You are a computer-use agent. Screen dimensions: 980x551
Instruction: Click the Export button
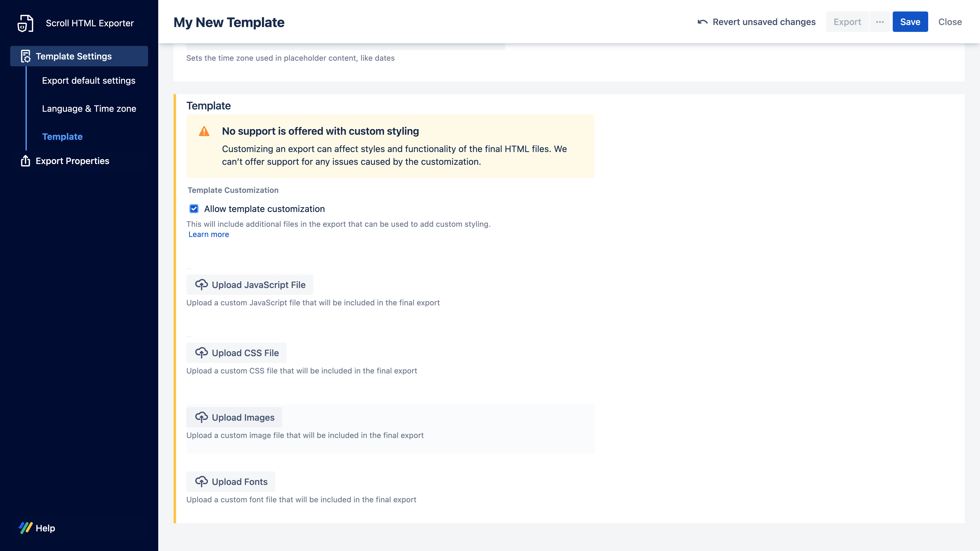pyautogui.click(x=847, y=22)
